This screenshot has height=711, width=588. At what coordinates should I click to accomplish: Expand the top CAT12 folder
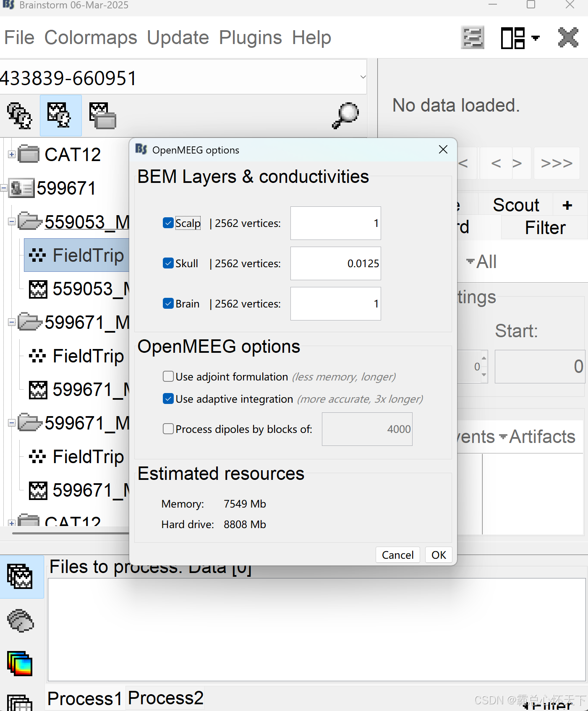[x=12, y=154]
